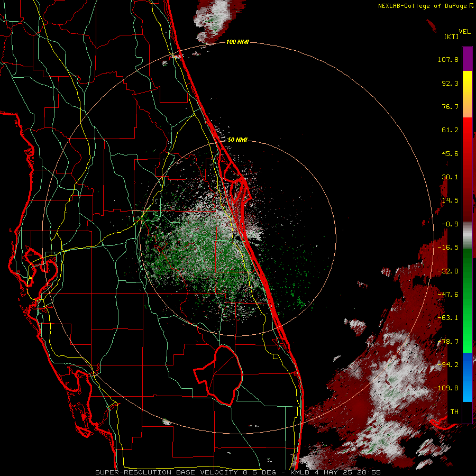
Task: Click the blue segment of the velocity color bar
Action: tap(467, 377)
